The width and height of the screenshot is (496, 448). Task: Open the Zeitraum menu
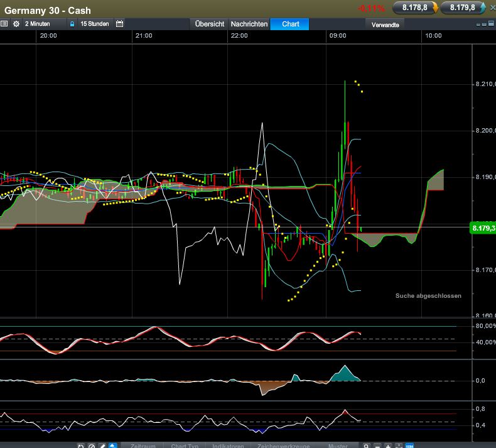[x=143, y=445]
